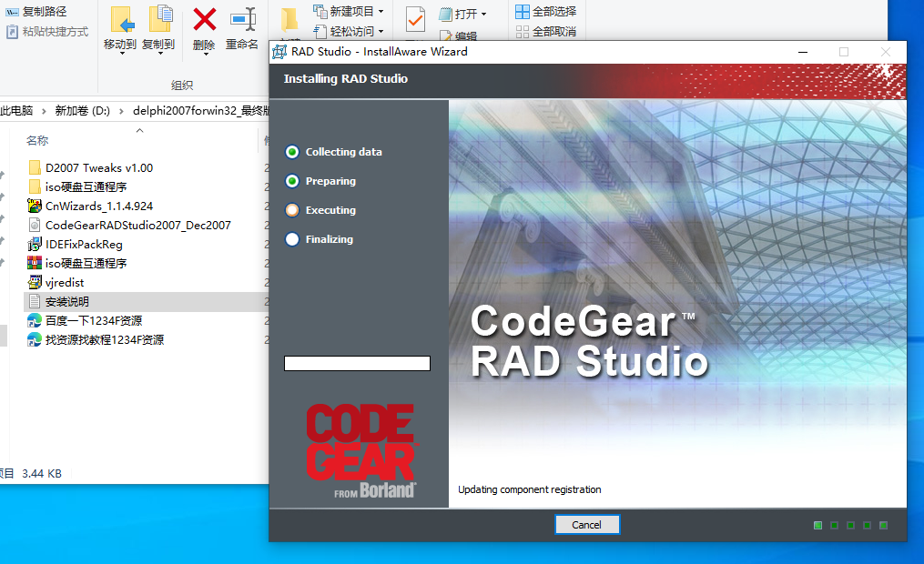Click the 重命名 rename icon
Image resolution: width=924 pixels, height=564 pixels.
[x=242, y=19]
